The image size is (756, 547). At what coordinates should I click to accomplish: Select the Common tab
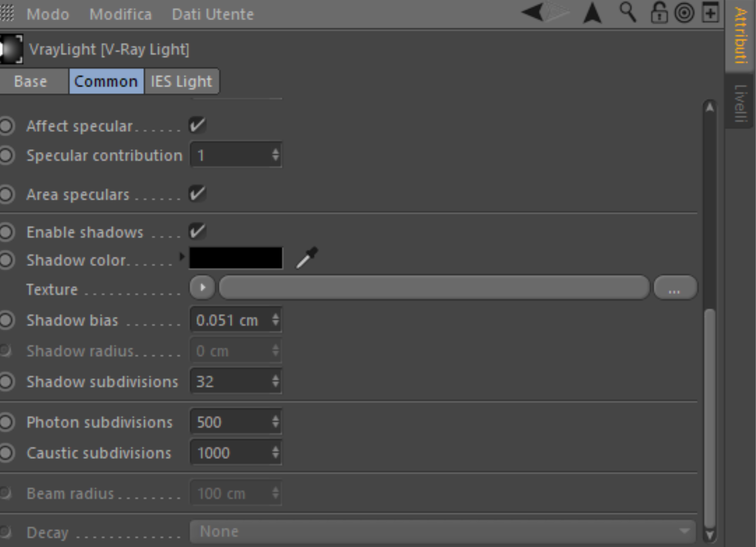coord(106,81)
